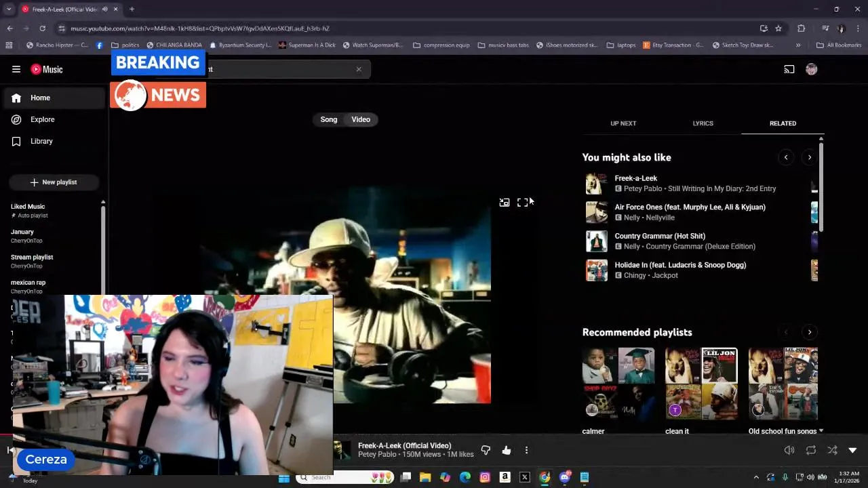
Task: Click the Freek-A-Leek player bar title
Action: coord(404,446)
